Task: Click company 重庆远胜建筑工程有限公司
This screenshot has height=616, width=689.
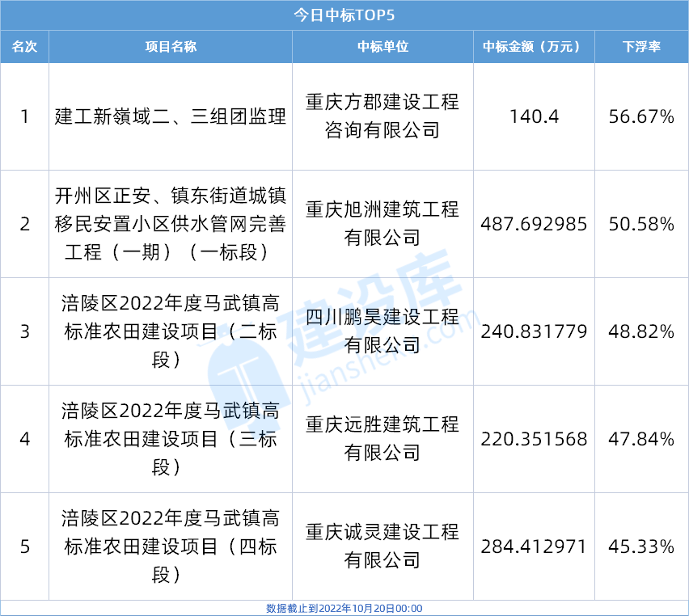Action: tap(383, 439)
